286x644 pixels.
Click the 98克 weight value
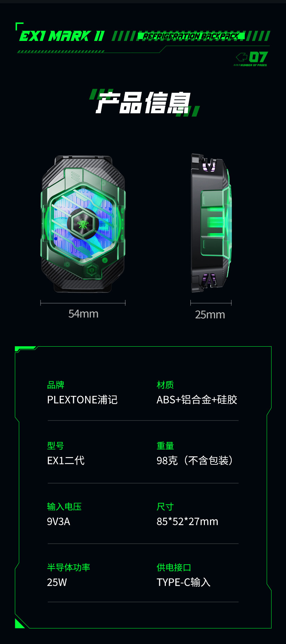(167, 460)
